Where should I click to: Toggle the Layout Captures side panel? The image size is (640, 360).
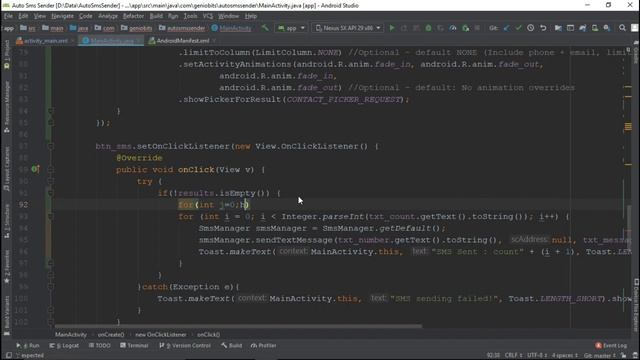tap(7, 169)
